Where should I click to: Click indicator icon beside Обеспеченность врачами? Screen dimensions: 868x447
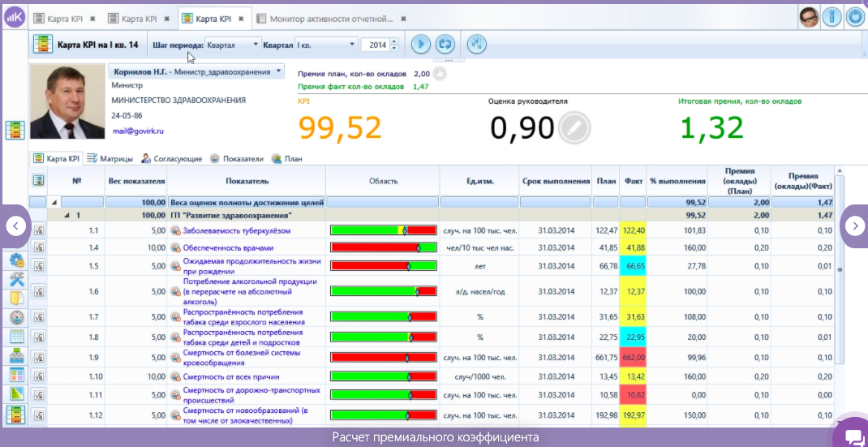pos(175,248)
